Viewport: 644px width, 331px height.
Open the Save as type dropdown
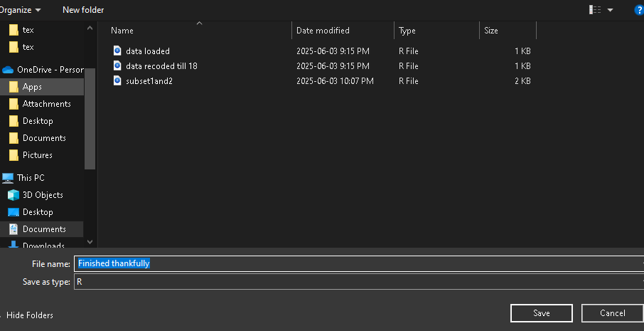[358, 282]
